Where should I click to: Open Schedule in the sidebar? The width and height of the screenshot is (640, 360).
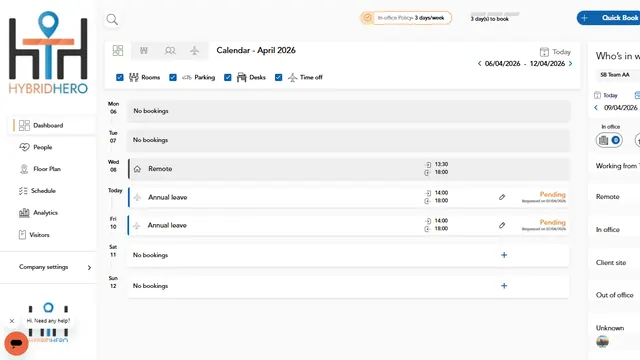click(37, 191)
